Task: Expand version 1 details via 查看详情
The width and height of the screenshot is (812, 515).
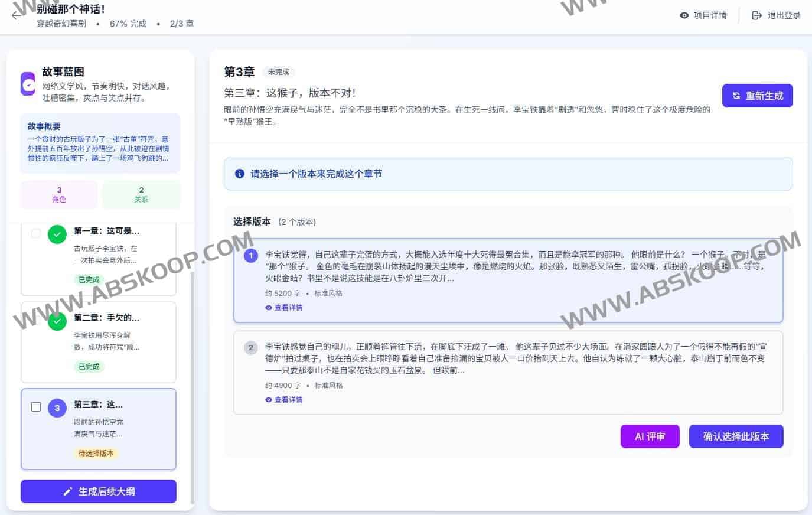Action: pyautogui.click(x=285, y=308)
